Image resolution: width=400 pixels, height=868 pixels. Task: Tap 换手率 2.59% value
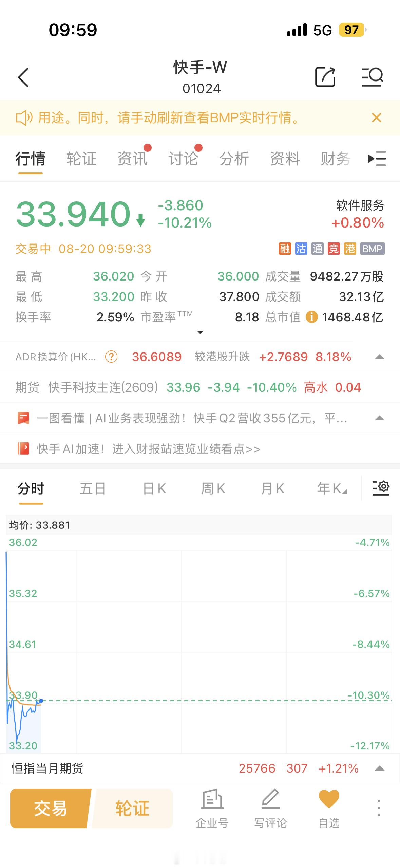[x=115, y=317]
